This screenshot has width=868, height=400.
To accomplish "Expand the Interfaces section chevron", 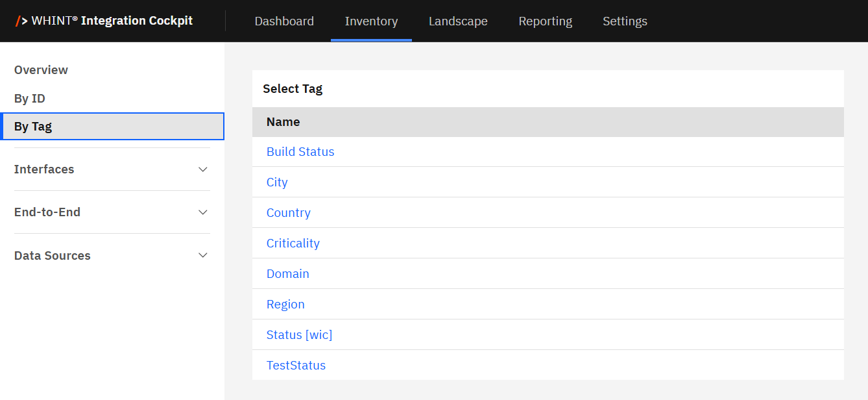I will pos(203,169).
